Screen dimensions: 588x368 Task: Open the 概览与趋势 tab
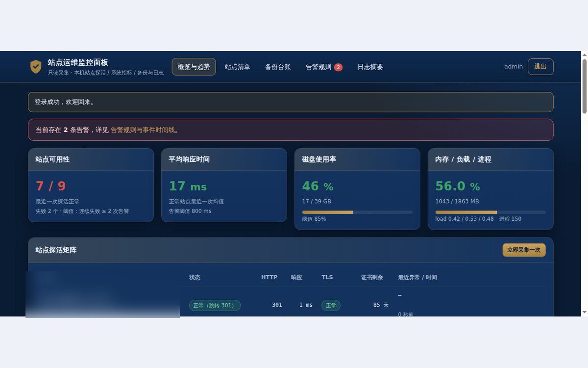pos(194,67)
